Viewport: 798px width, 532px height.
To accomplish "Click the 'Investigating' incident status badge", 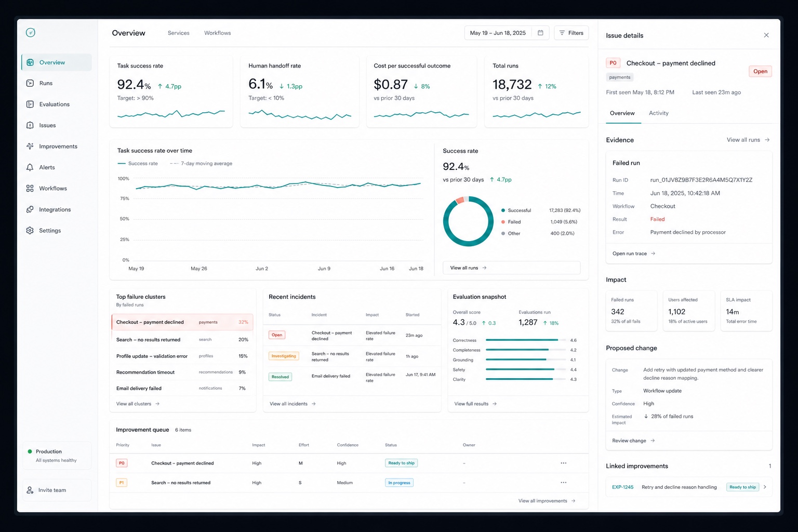I will click(x=284, y=356).
